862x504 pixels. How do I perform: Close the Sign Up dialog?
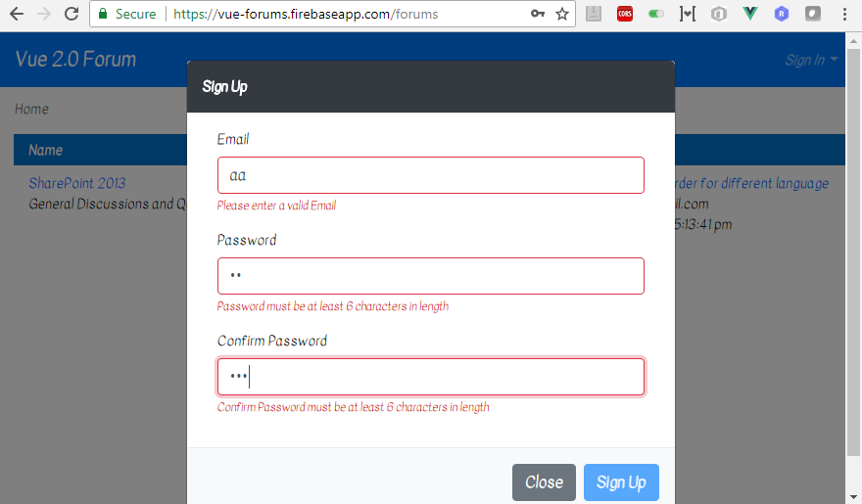click(x=544, y=482)
